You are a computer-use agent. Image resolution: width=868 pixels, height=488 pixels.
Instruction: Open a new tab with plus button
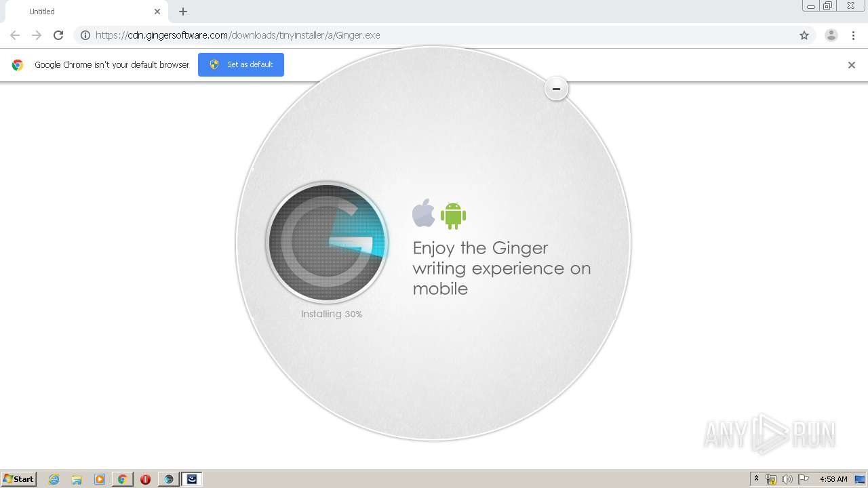pyautogui.click(x=183, y=12)
